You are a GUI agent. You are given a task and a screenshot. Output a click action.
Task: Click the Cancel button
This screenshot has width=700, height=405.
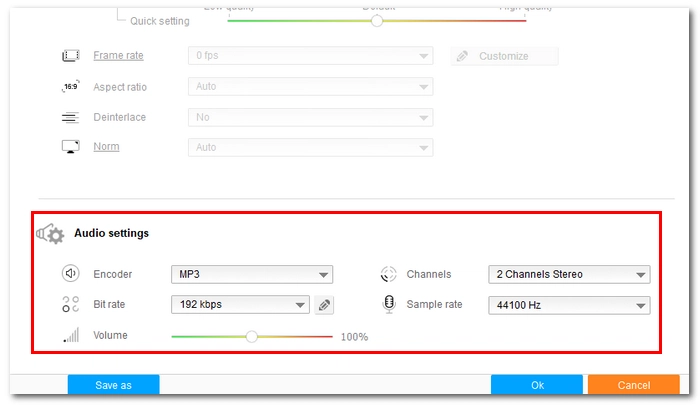633,385
